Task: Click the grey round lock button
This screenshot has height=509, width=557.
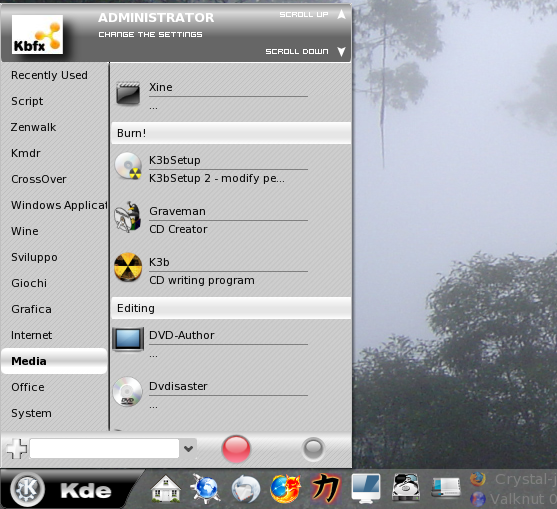Action: coord(313,449)
